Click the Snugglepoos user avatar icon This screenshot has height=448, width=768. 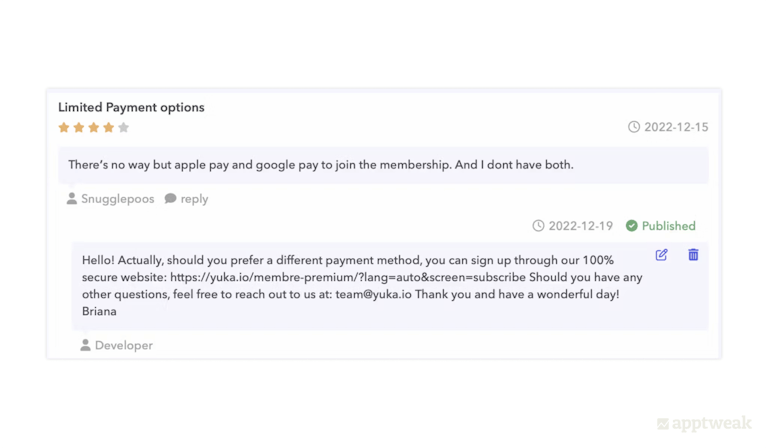72,199
